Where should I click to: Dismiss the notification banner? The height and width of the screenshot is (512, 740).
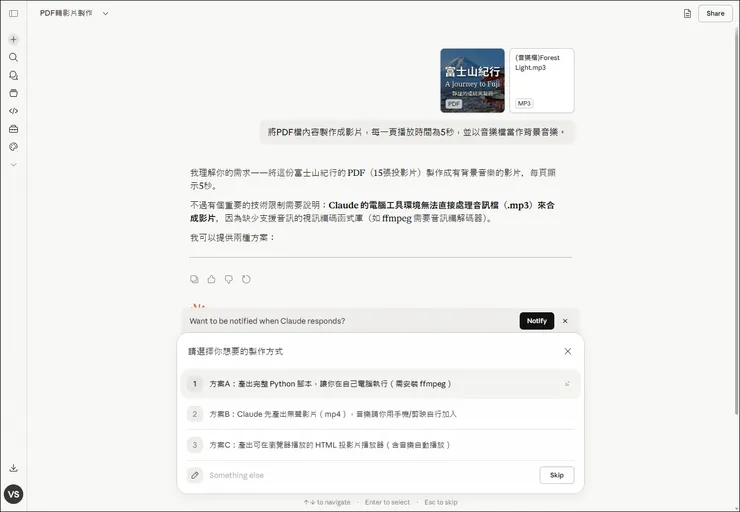click(x=565, y=321)
